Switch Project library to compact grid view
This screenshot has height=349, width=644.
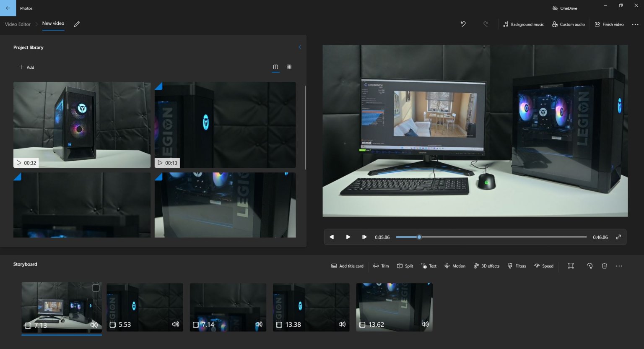(289, 67)
